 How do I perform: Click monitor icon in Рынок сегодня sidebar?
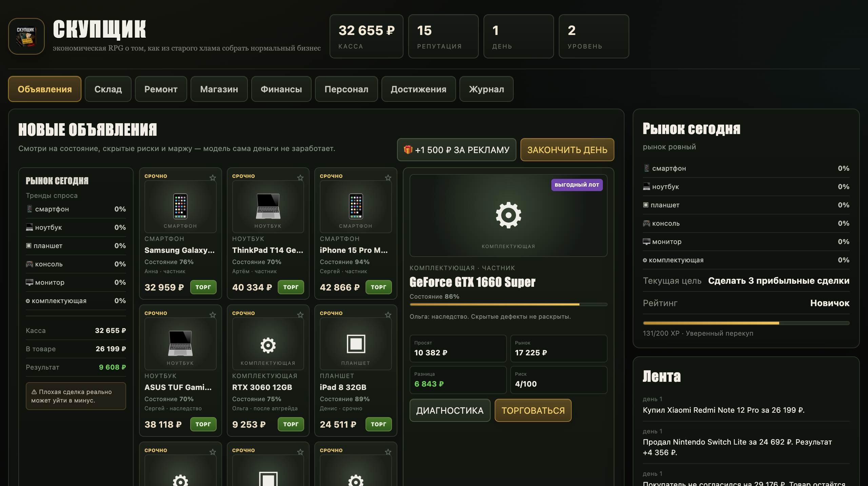(x=647, y=242)
